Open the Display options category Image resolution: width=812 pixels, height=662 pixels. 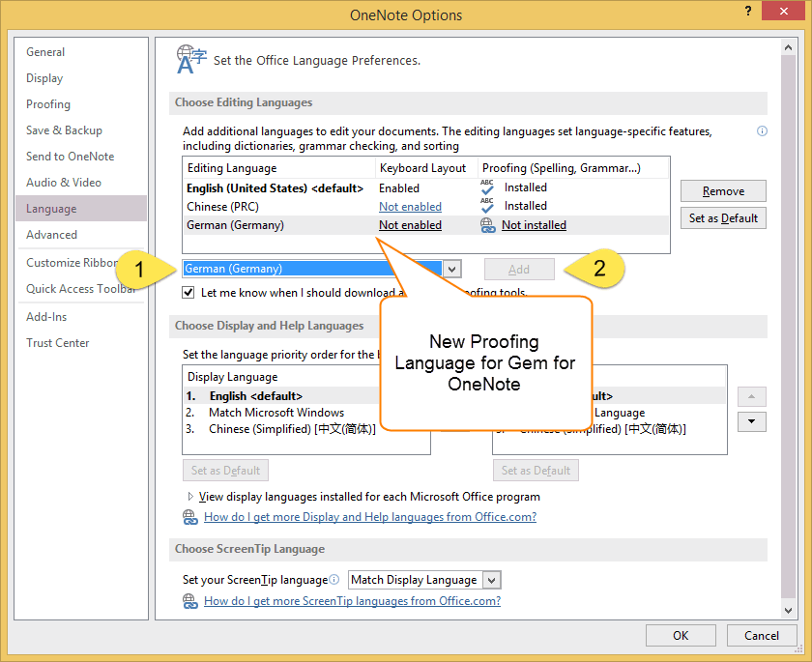point(44,78)
